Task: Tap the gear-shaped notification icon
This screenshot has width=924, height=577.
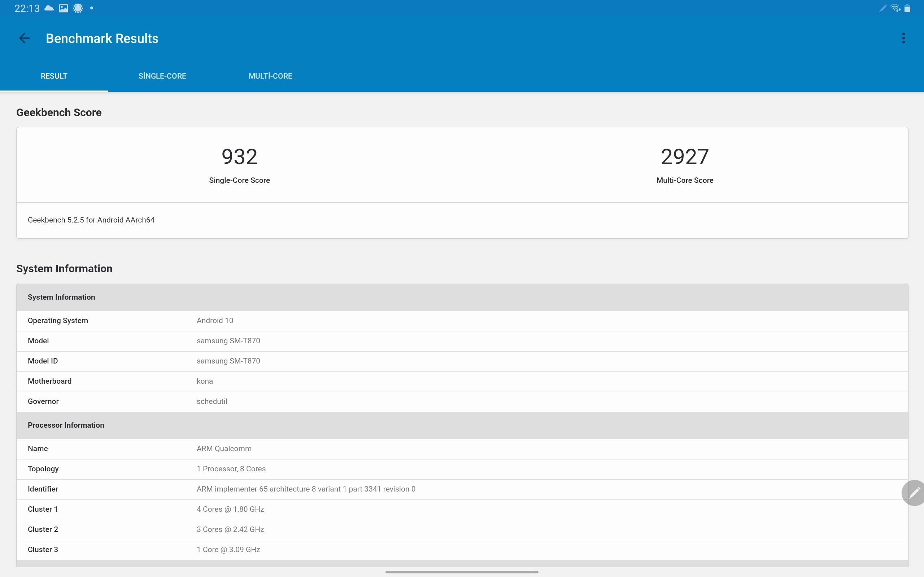Action: coord(78,8)
